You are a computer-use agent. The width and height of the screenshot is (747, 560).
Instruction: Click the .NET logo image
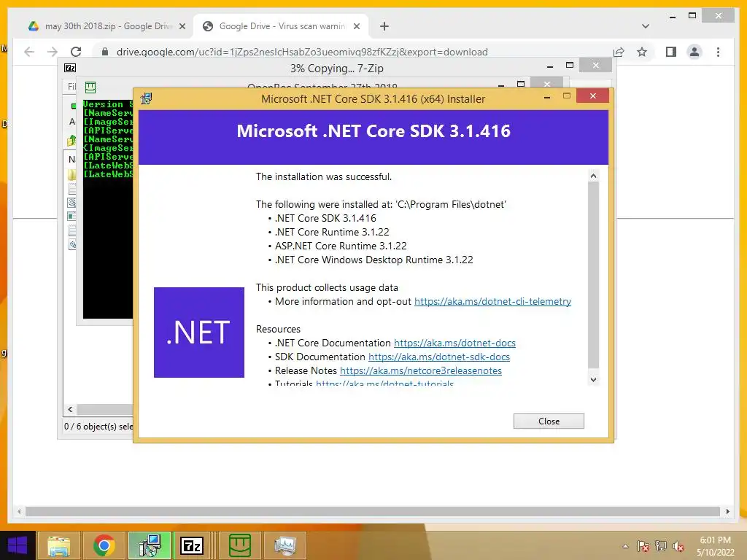pos(199,332)
